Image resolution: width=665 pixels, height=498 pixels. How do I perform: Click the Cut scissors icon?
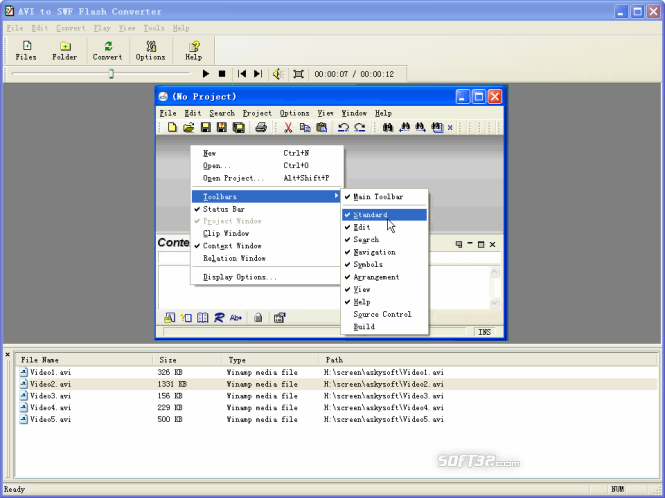pos(288,127)
